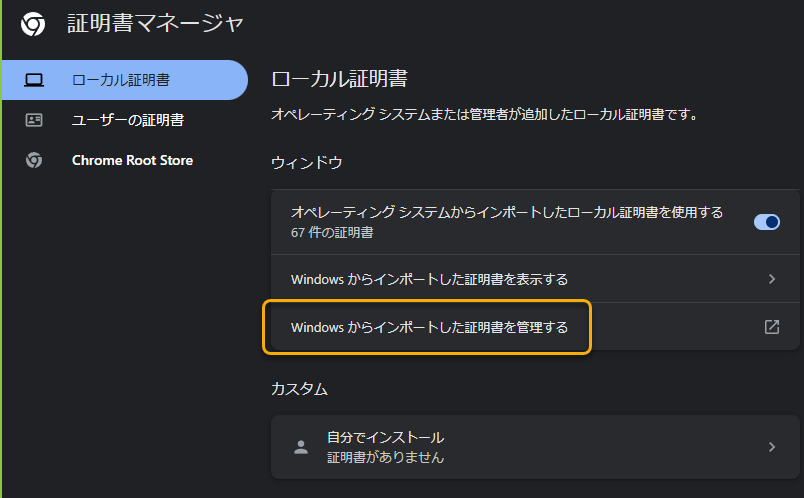Click the ローカル証明書 main heading

click(x=339, y=79)
